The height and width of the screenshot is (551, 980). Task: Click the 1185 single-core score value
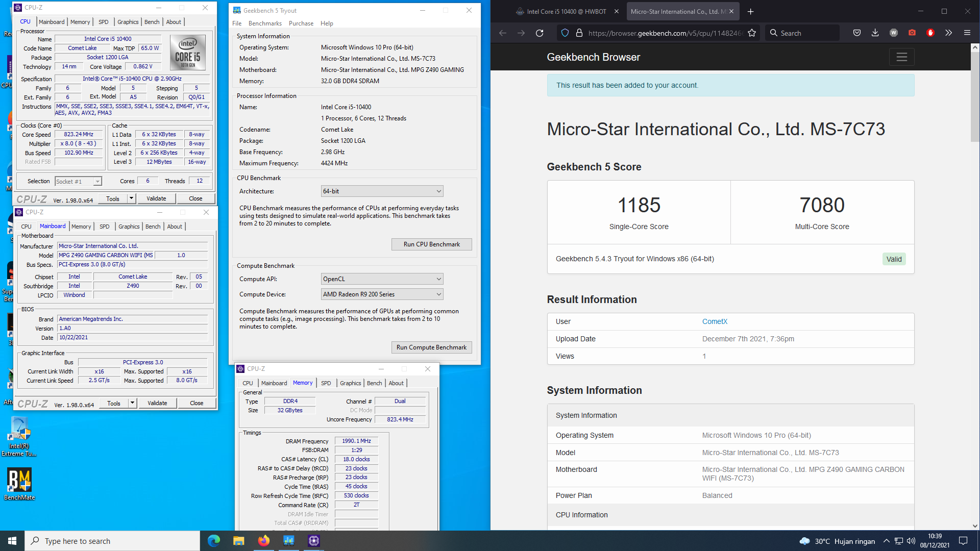coord(639,206)
